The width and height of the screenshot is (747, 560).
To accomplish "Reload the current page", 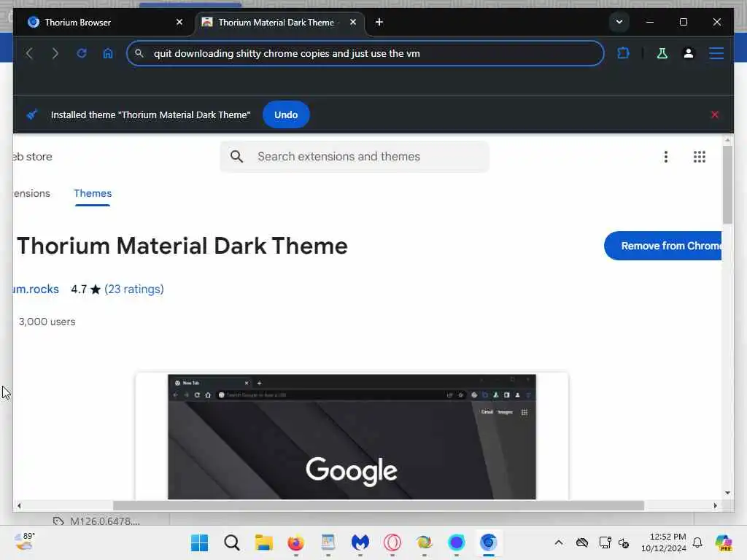I will (82, 53).
